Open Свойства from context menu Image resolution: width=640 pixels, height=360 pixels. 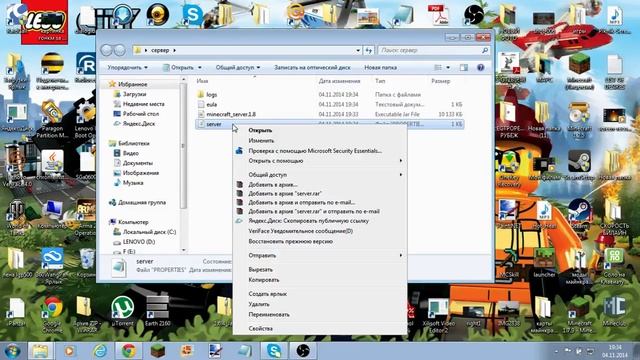(260, 329)
